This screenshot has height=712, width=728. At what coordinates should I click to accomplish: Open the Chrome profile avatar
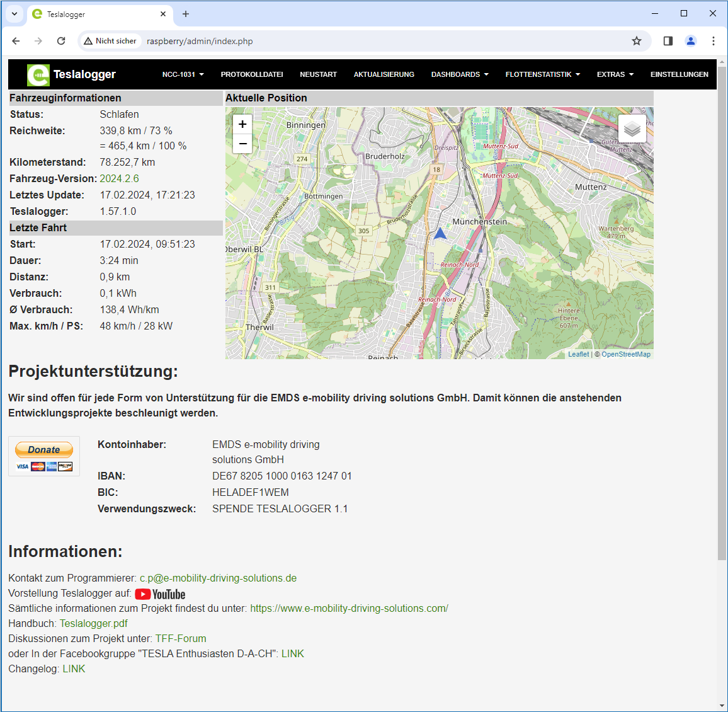[x=691, y=41]
